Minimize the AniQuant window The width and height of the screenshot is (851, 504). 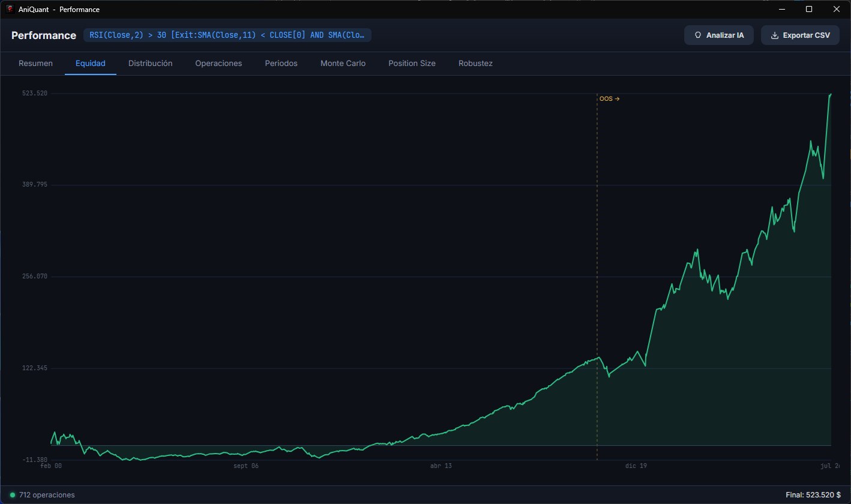point(782,9)
